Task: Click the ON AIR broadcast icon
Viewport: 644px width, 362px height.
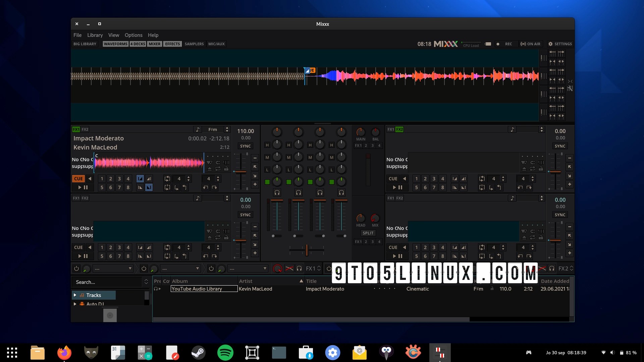Action: click(523, 44)
